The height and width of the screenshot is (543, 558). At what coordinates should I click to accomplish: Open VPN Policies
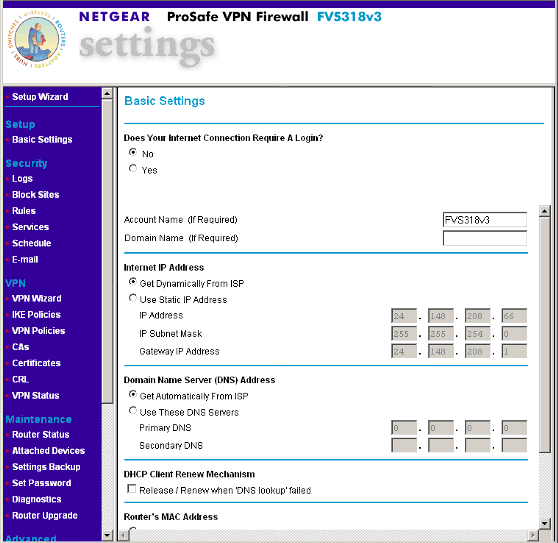(x=38, y=331)
